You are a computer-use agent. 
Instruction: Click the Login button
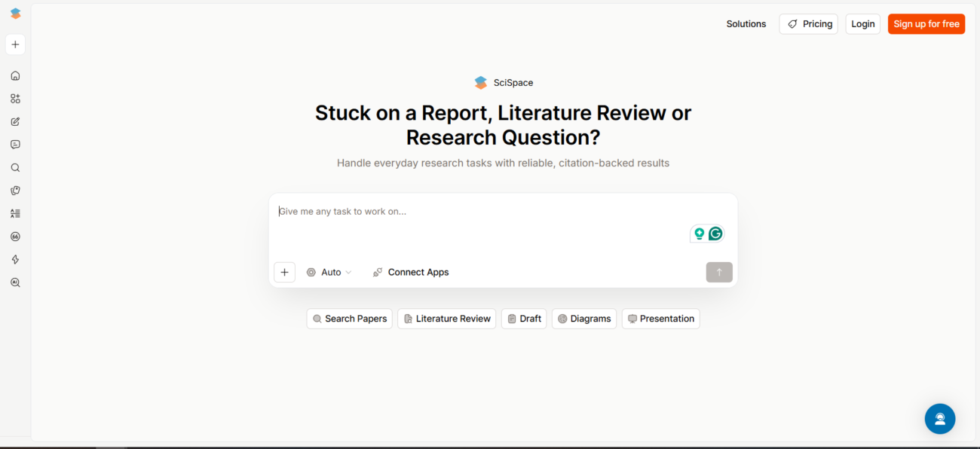click(862, 24)
